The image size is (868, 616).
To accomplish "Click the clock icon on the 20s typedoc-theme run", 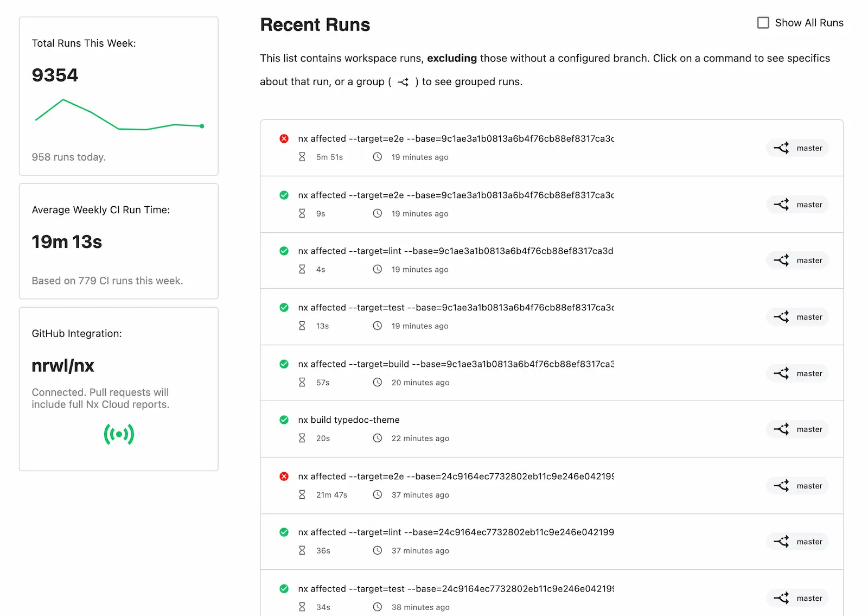I will [378, 439].
